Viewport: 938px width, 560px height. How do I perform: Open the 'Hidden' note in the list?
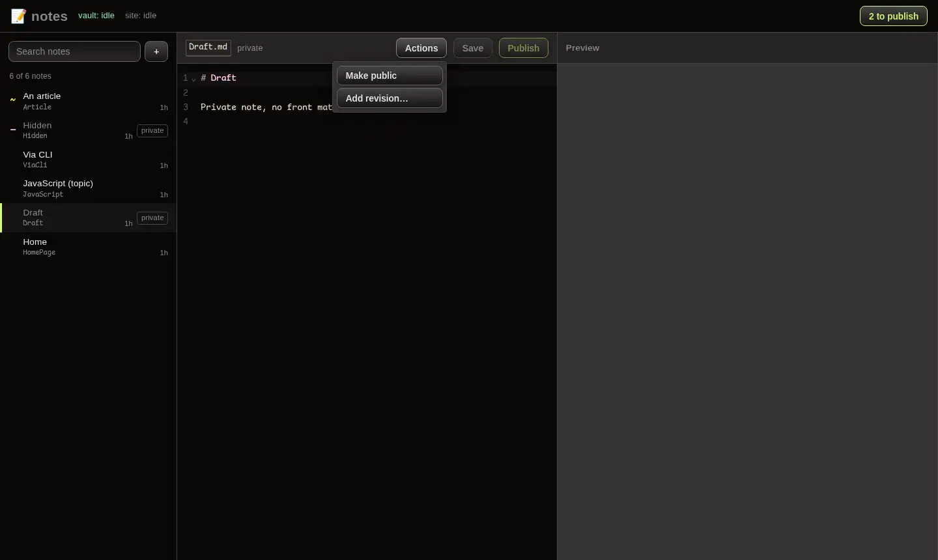coord(89,130)
